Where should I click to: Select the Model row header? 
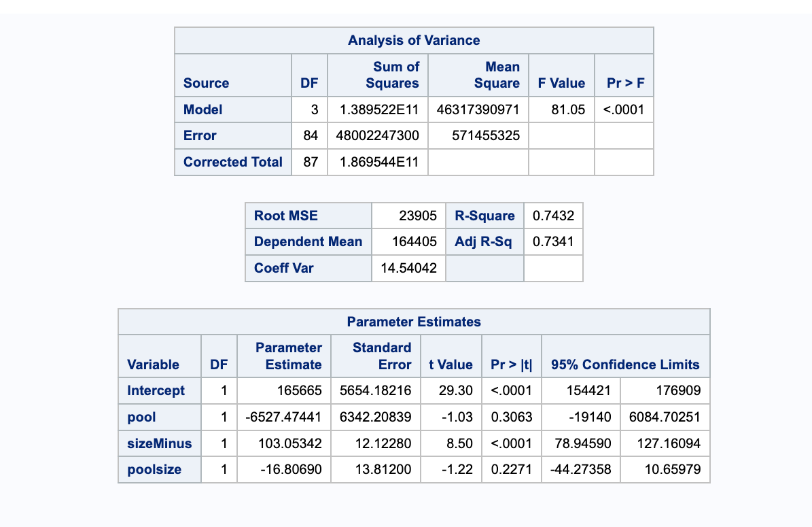(x=203, y=109)
